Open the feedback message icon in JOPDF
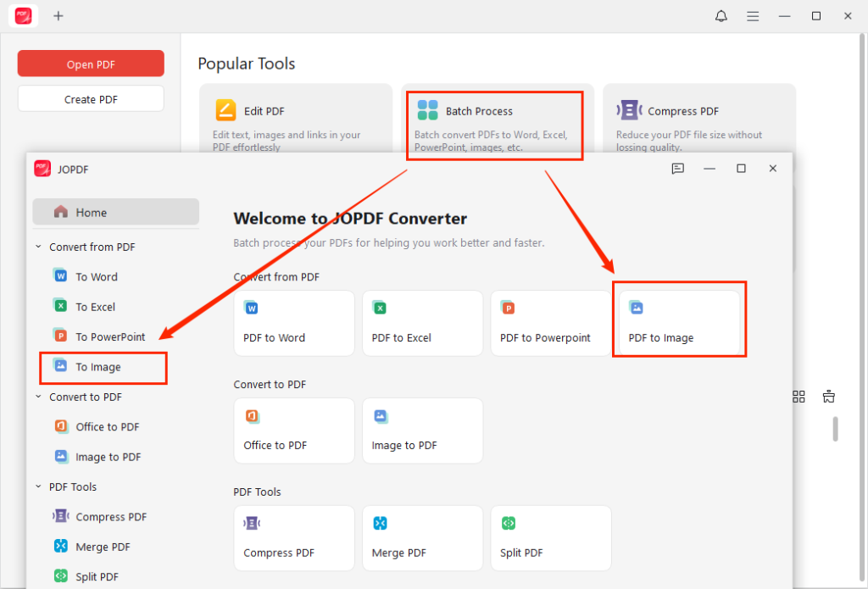Viewport: 868px width, 589px height. [x=677, y=169]
